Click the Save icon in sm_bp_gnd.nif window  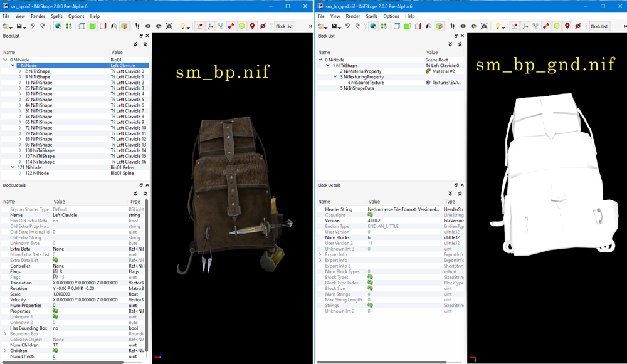(x=335, y=26)
